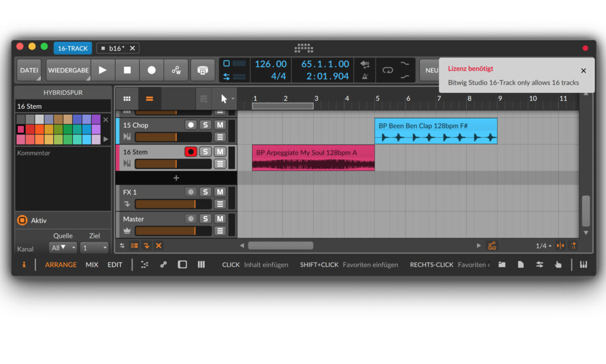The width and height of the screenshot is (606, 364).
Task: Toggle the orange arranger timeline view icon
Action: [149, 98]
